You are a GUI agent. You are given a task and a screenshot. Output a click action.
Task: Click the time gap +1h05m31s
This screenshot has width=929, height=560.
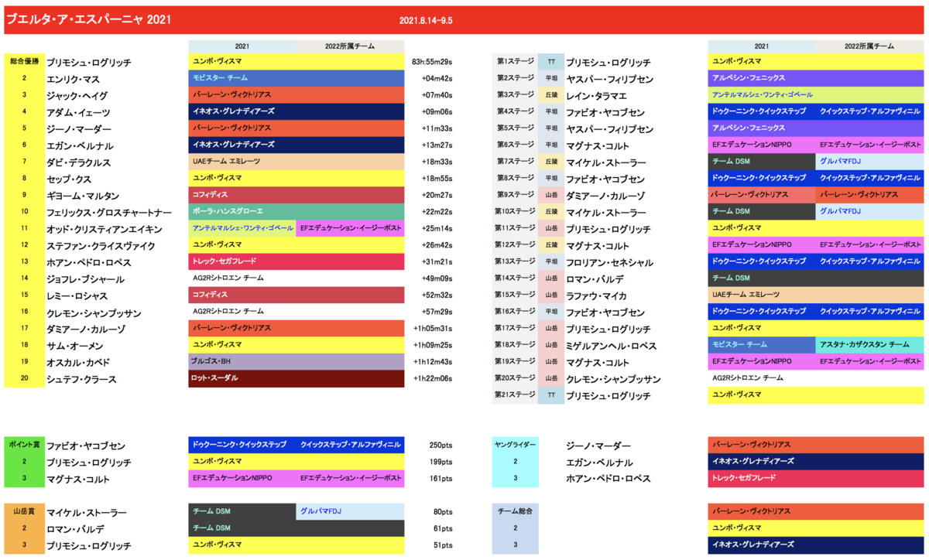click(432, 329)
